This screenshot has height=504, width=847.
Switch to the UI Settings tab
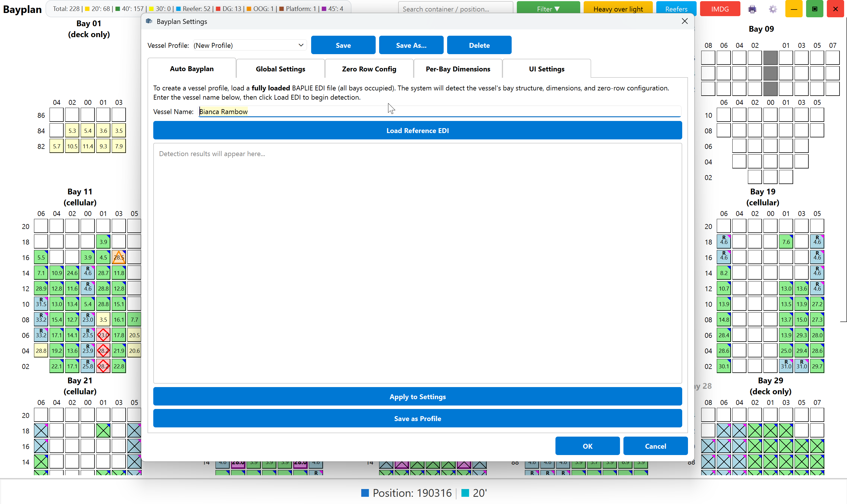[546, 69]
